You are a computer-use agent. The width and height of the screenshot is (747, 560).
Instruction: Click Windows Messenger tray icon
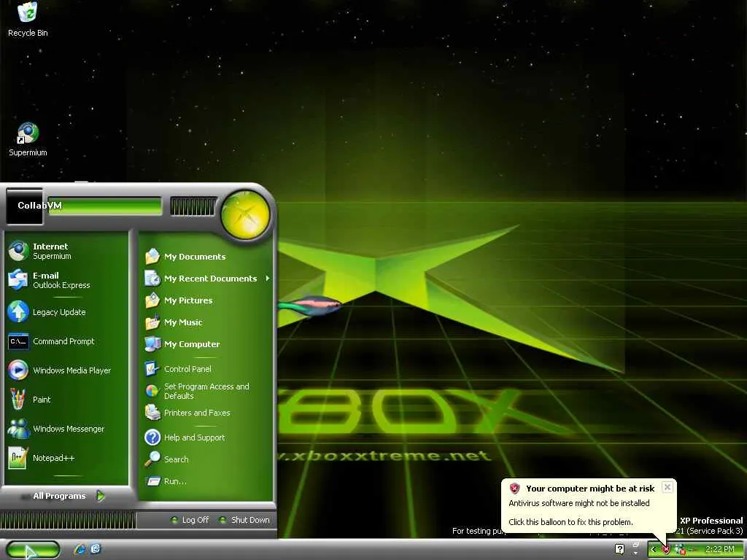pyautogui.click(x=680, y=550)
